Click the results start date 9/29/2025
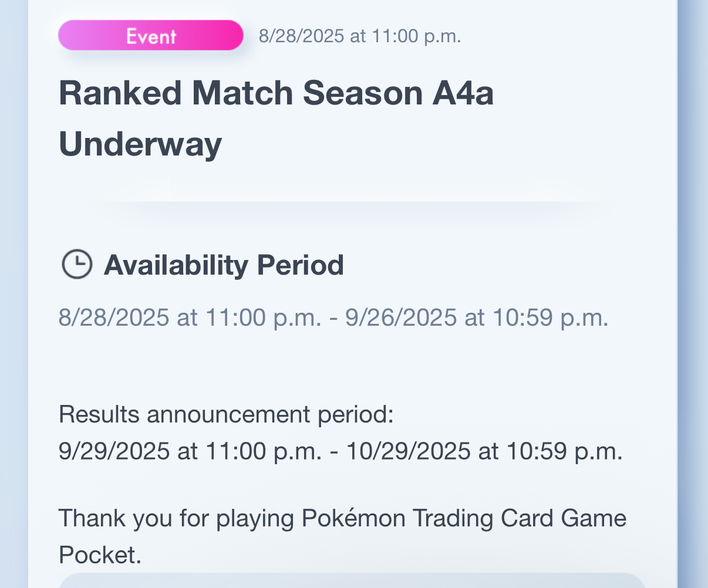The width and height of the screenshot is (708, 588). 114,451
